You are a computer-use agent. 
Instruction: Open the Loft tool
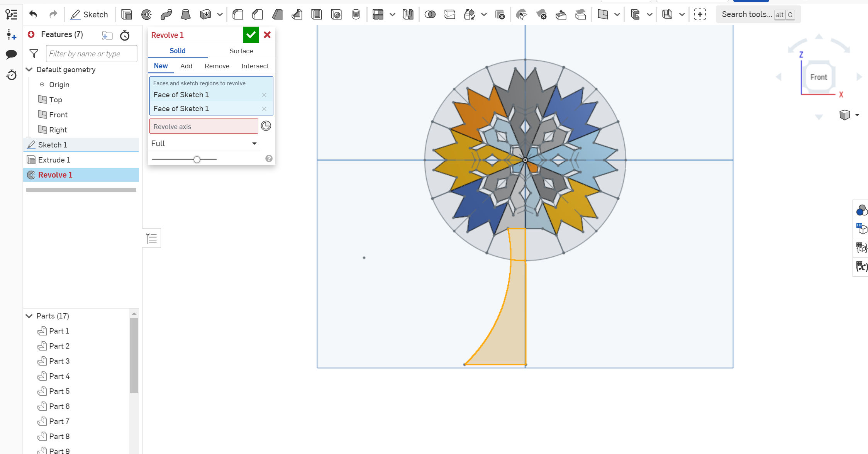[x=185, y=14]
